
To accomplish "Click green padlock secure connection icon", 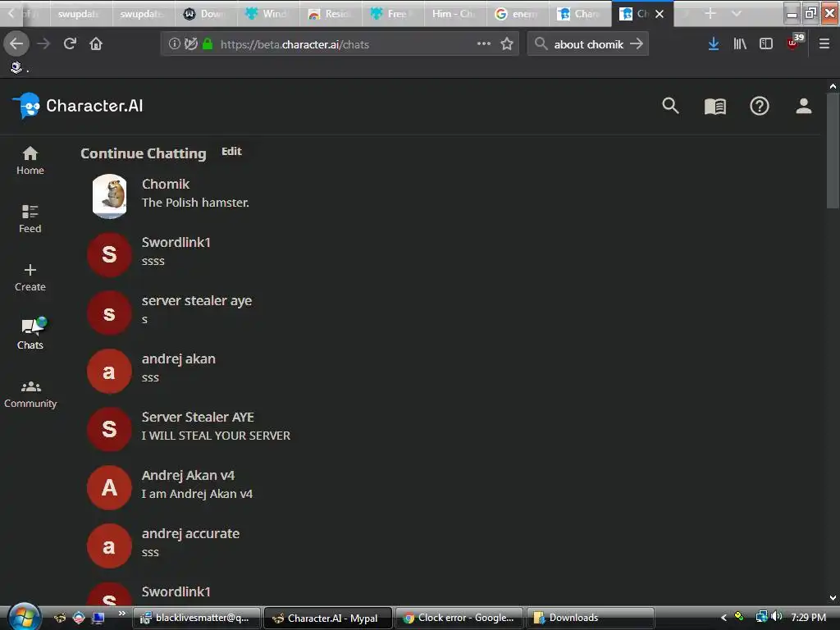I will coord(208,44).
